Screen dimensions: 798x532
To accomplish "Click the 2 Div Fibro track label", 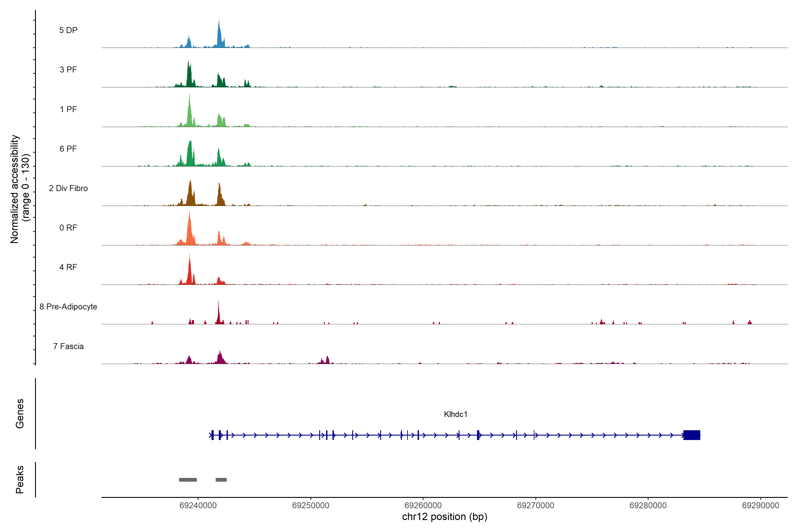I will (68, 188).
